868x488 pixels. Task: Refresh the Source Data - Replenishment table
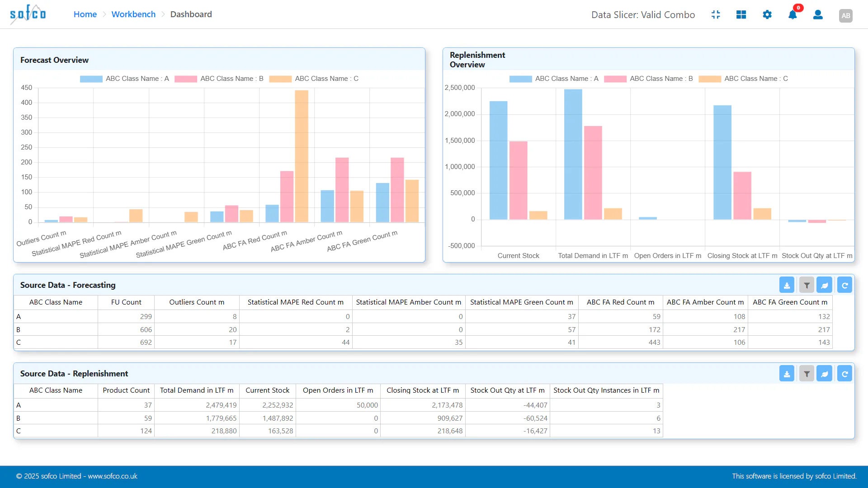tap(844, 374)
